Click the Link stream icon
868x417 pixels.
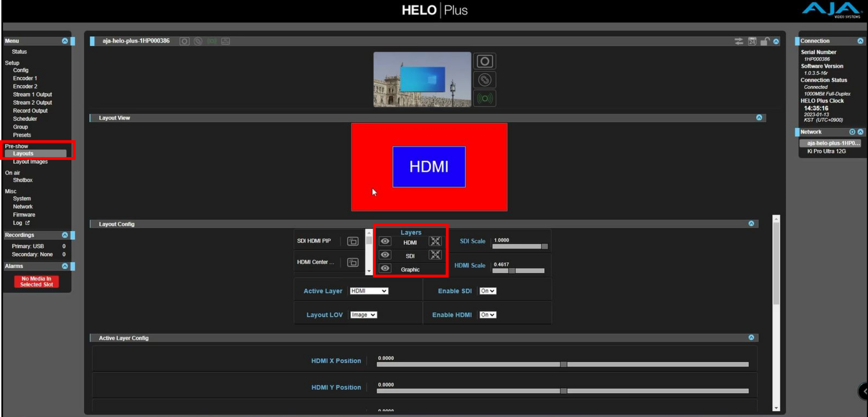pos(484,79)
